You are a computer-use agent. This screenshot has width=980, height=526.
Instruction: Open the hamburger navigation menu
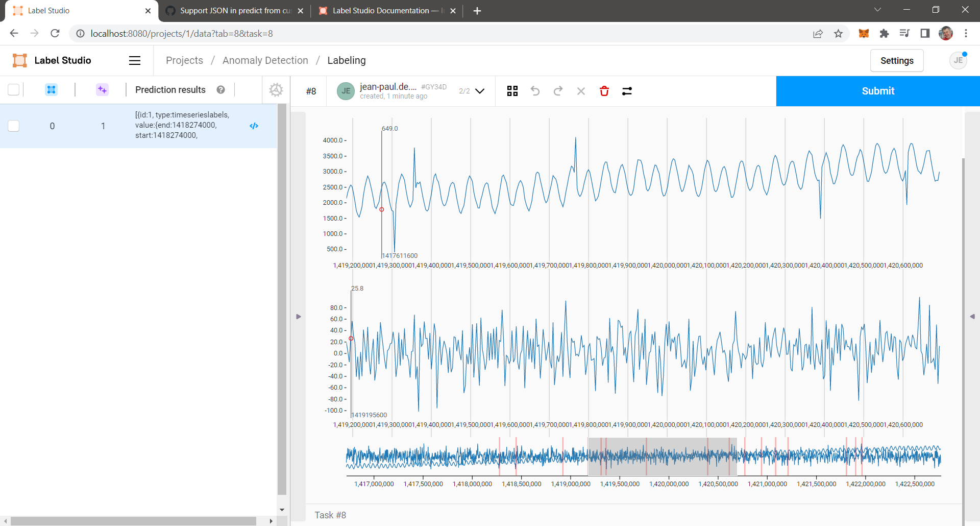click(134, 60)
